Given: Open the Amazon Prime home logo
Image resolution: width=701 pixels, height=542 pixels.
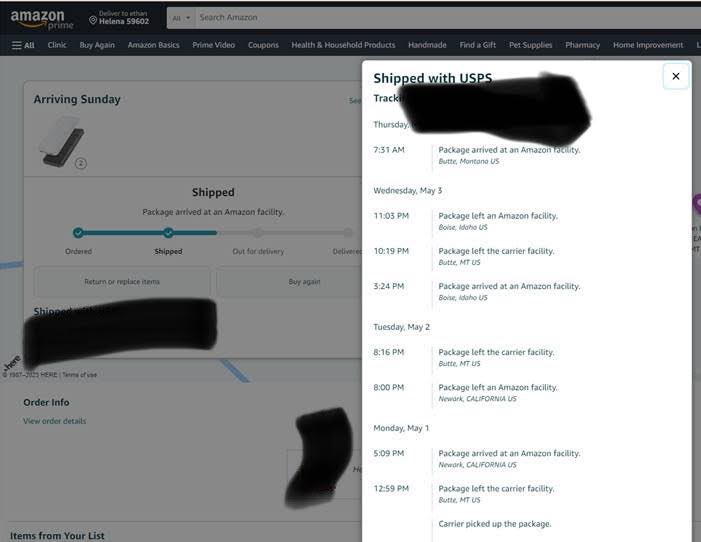Looking at the screenshot, I should click(42, 19).
